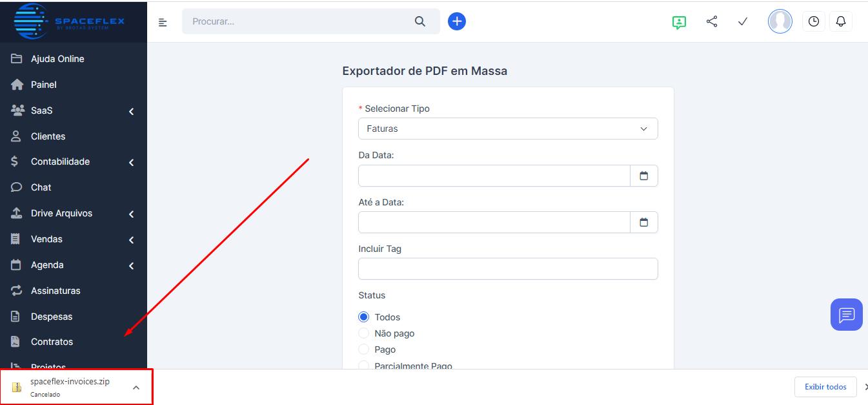Click the blue plus quick-create icon
The width and height of the screenshot is (868, 405).
coord(457,21)
